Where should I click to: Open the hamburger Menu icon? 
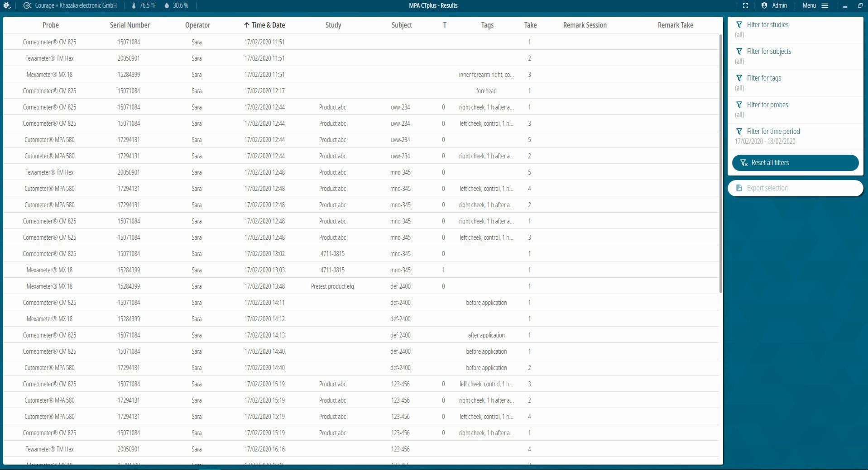click(825, 5)
